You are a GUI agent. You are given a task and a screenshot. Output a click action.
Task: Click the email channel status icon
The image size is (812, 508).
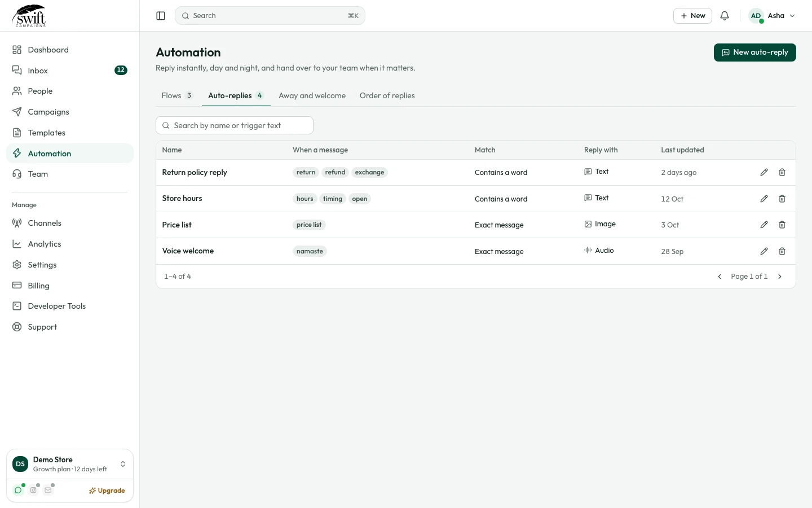[x=48, y=490]
